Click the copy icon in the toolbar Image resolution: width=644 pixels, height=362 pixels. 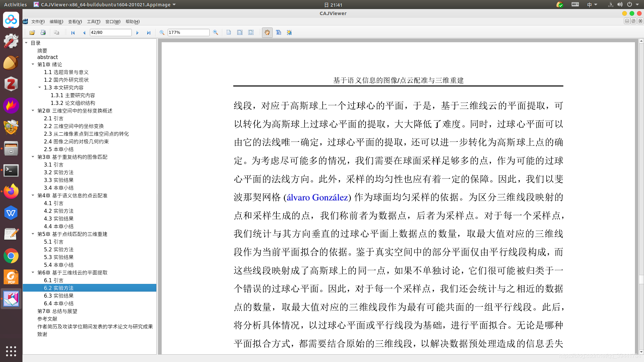57,33
